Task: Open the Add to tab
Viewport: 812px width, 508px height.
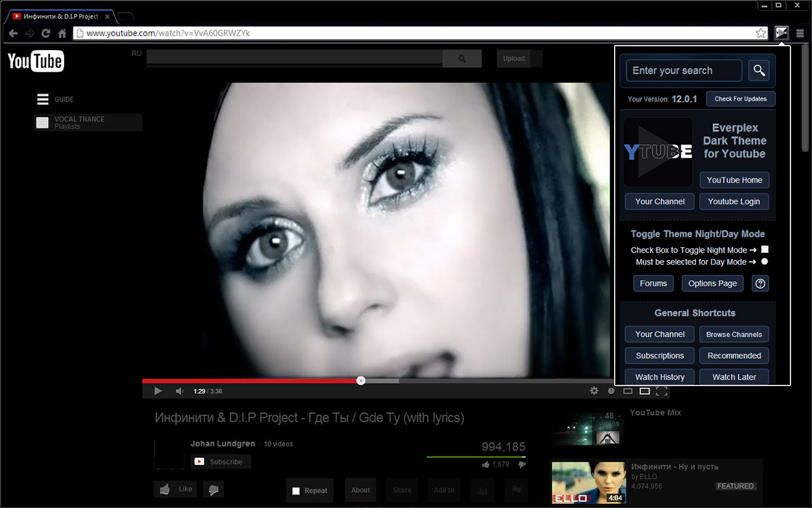Action: pos(444,490)
